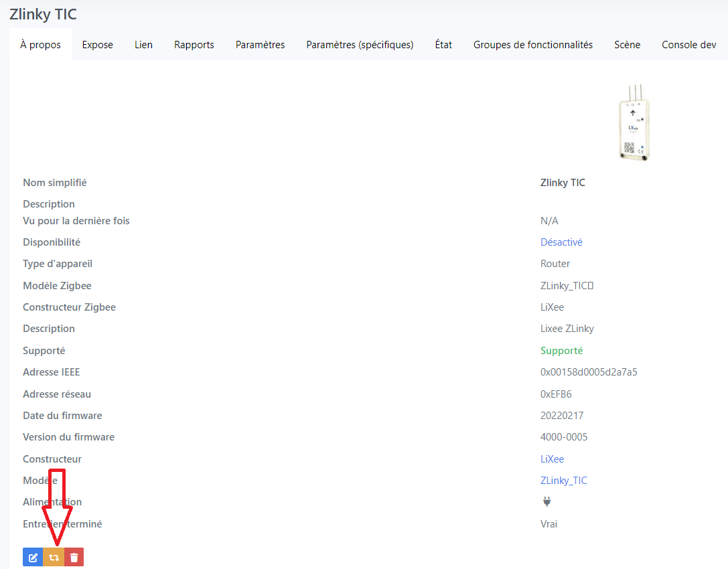The height and width of the screenshot is (569, 728).
Task: Open the ZLinky_TIC model link
Action: pos(564,481)
